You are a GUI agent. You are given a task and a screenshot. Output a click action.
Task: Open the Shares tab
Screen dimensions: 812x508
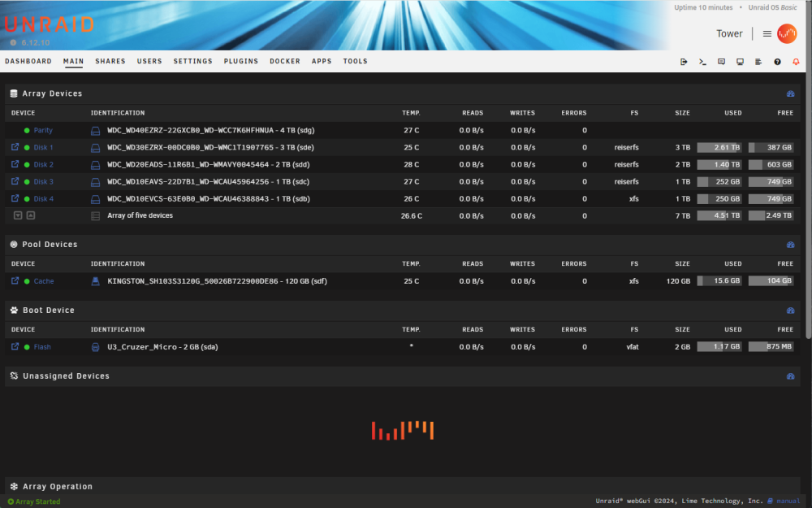[x=110, y=61]
